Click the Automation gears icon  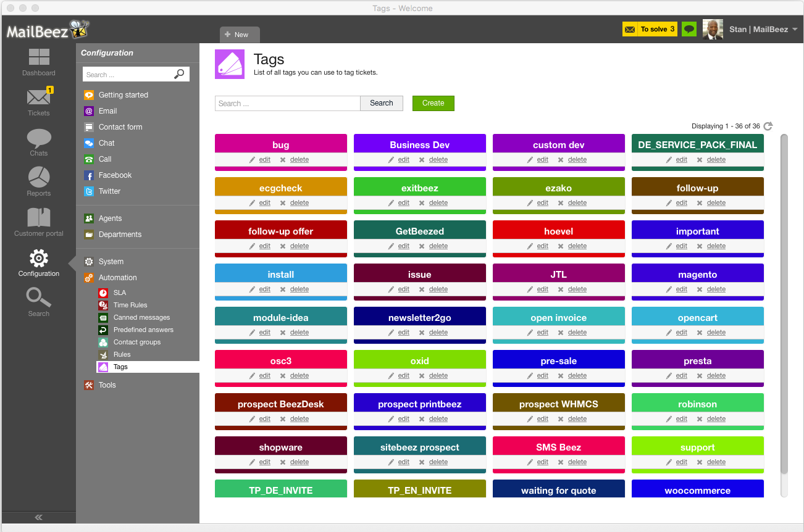tap(89, 278)
